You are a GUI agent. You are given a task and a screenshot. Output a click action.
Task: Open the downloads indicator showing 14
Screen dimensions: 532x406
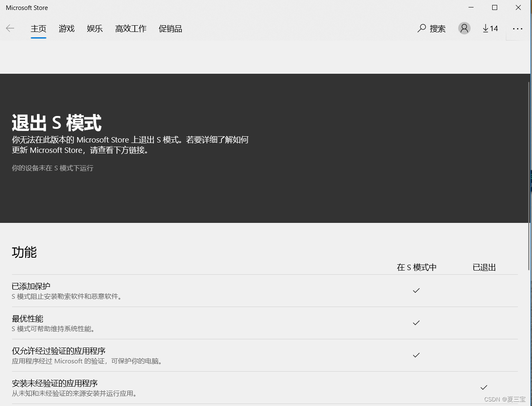point(490,28)
